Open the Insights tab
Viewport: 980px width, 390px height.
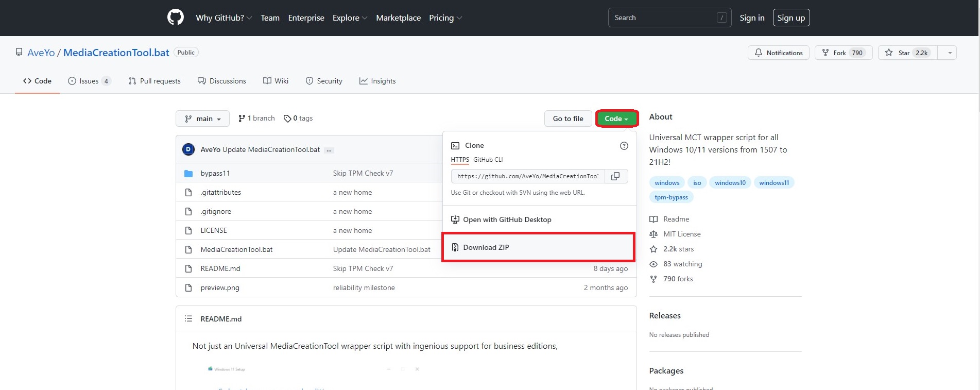[377, 81]
